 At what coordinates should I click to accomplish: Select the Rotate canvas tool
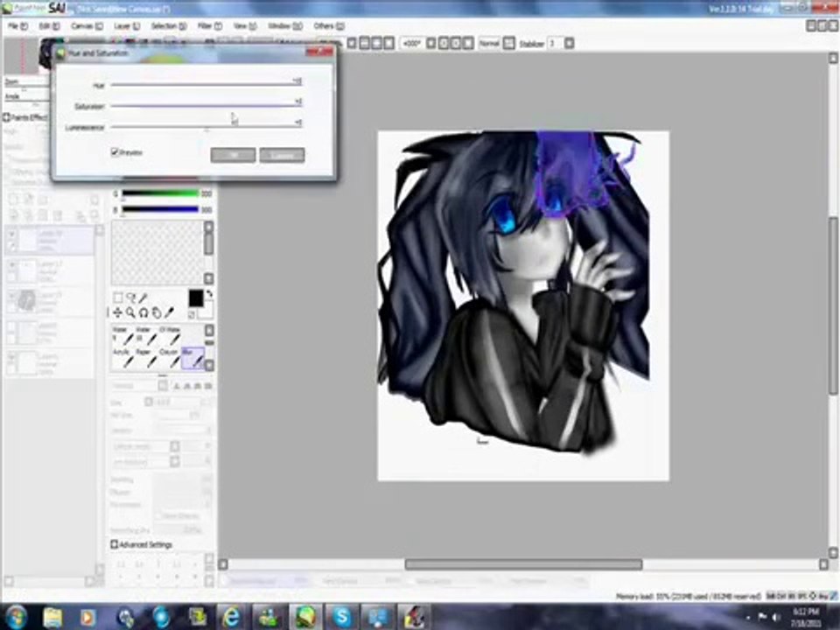pyautogui.click(x=143, y=311)
